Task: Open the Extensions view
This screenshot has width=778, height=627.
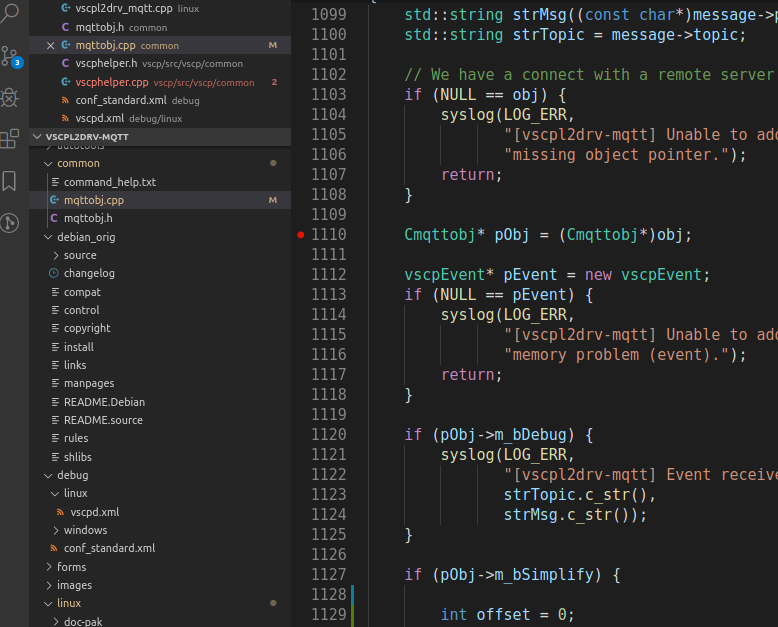Action: click(x=9, y=139)
